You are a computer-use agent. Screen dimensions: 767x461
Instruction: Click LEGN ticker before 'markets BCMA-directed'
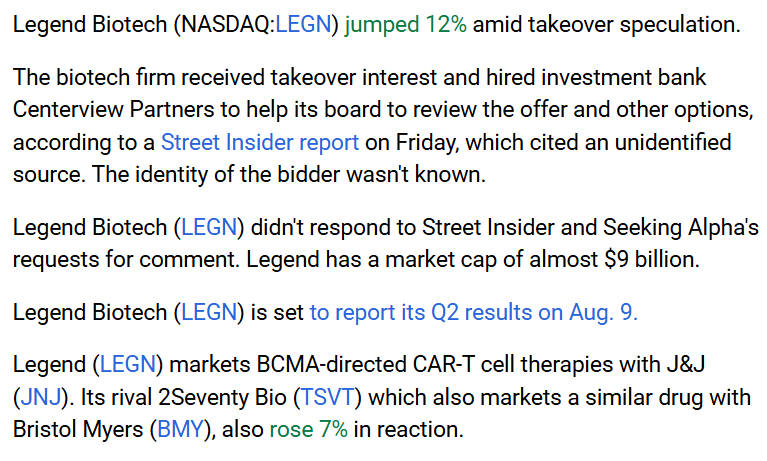pos(128,365)
